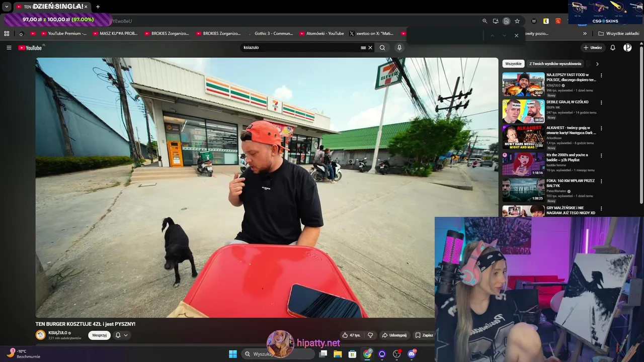The image size is (644, 362).
Task: Open more options for y2k Playlist video
Action: click(x=601, y=156)
